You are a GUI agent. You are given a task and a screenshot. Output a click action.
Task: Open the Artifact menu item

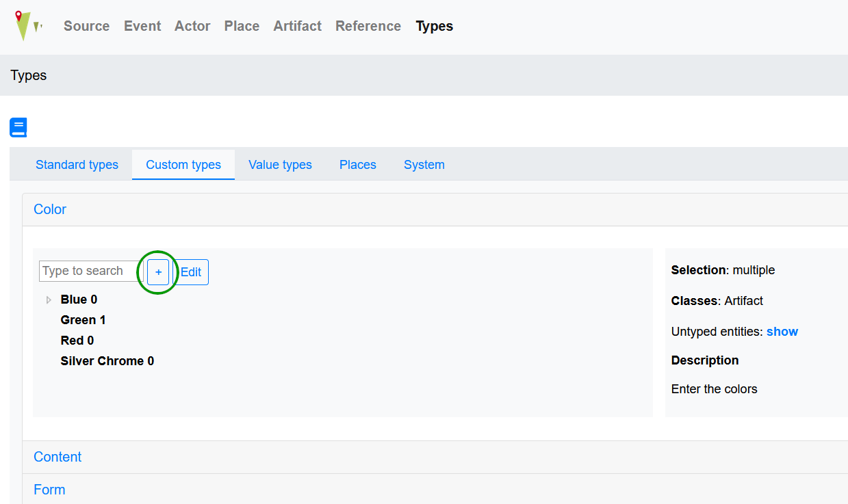[x=297, y=26]
